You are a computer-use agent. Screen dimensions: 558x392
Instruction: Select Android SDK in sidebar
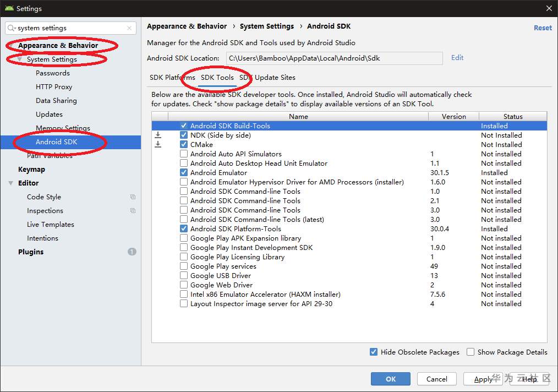tap(71, 141)
